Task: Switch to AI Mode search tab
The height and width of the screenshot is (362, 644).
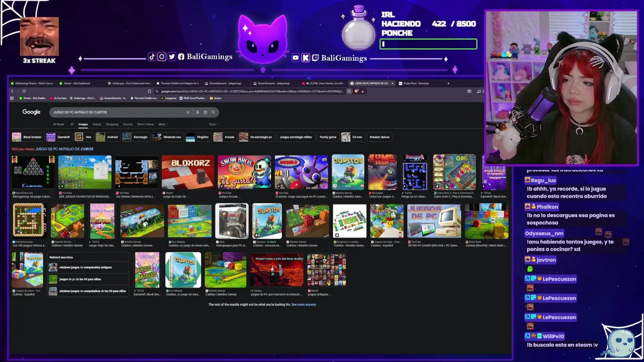Action: point(58,124)
